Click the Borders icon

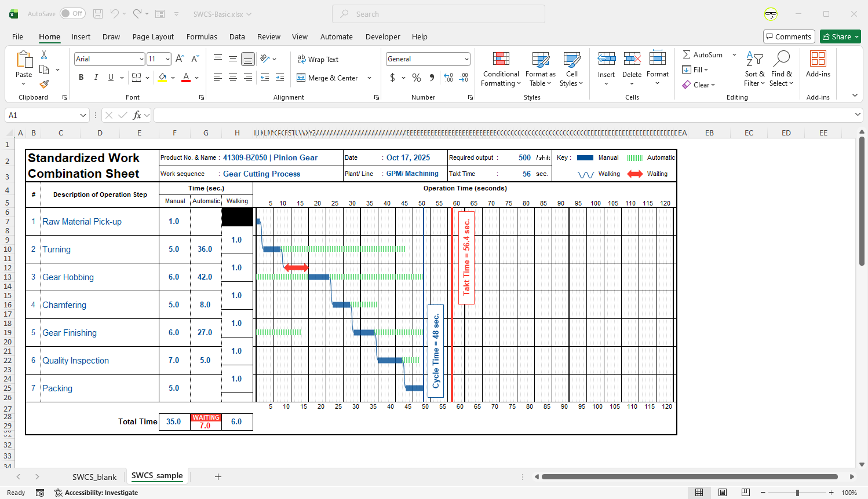pos(136,78)
